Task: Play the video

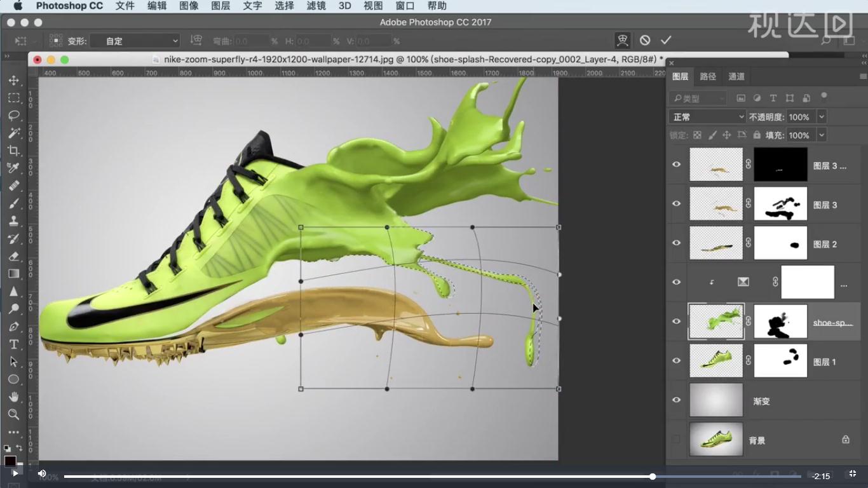Action: tap(15, 473)
